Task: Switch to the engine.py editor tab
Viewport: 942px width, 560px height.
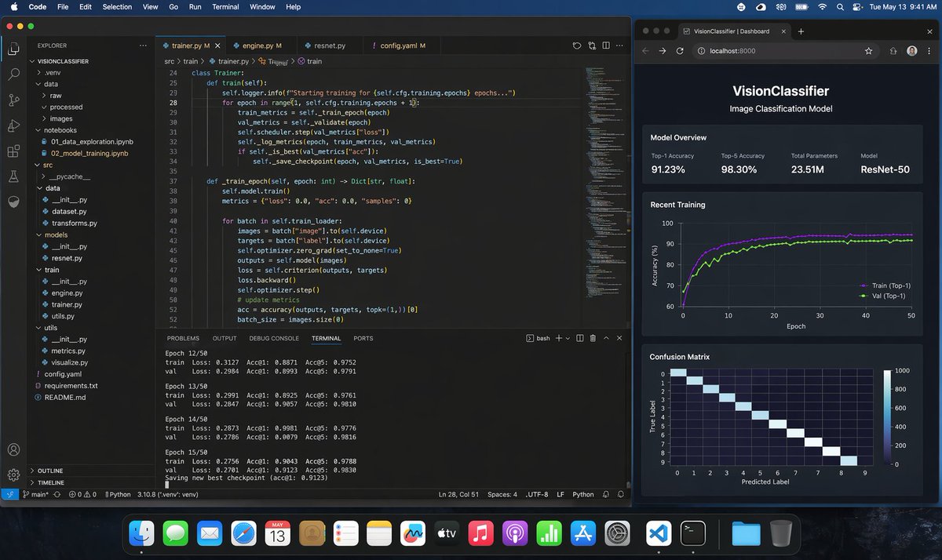Action: tap(257, 46)
